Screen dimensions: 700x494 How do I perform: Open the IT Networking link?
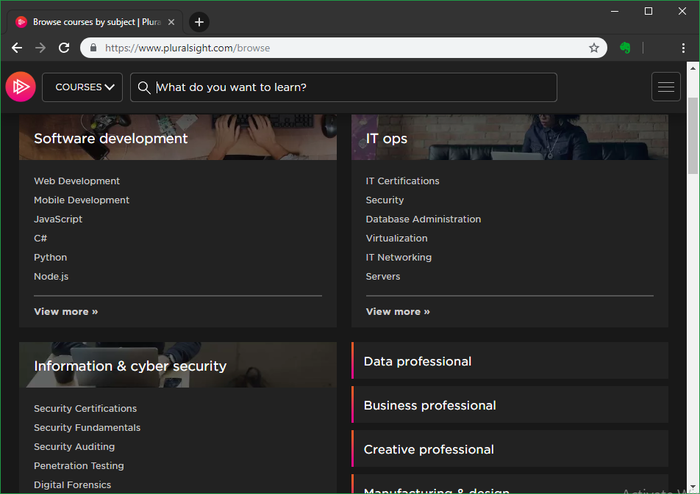pyautogui.click(x=399, y=257)
